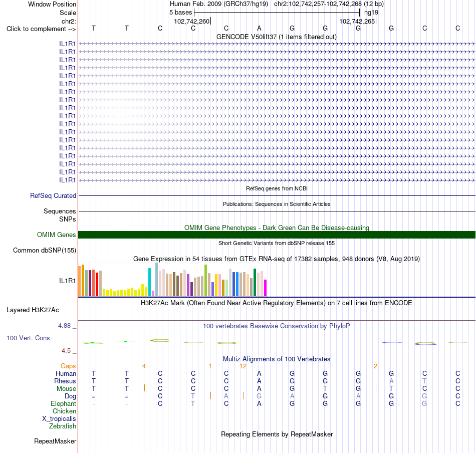Open the GENCODE V50lift37 track title
Image resolution: width=476 pixels, height=453 pixels.
[x=277, y=37]
